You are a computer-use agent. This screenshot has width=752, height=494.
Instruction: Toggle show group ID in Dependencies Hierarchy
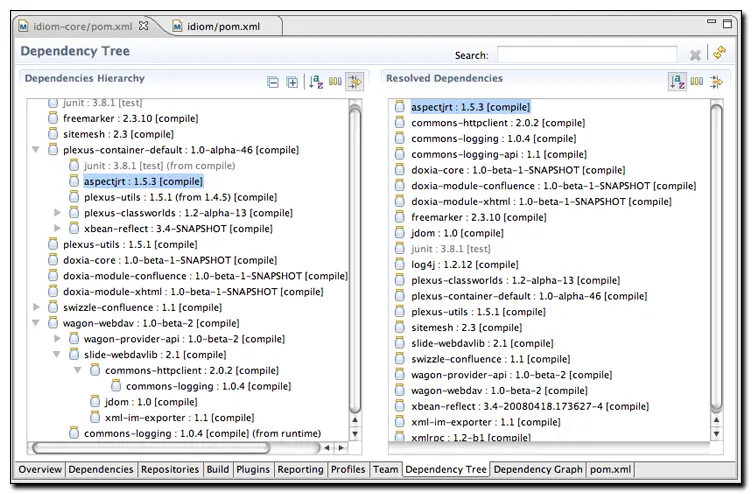[335, 82]
